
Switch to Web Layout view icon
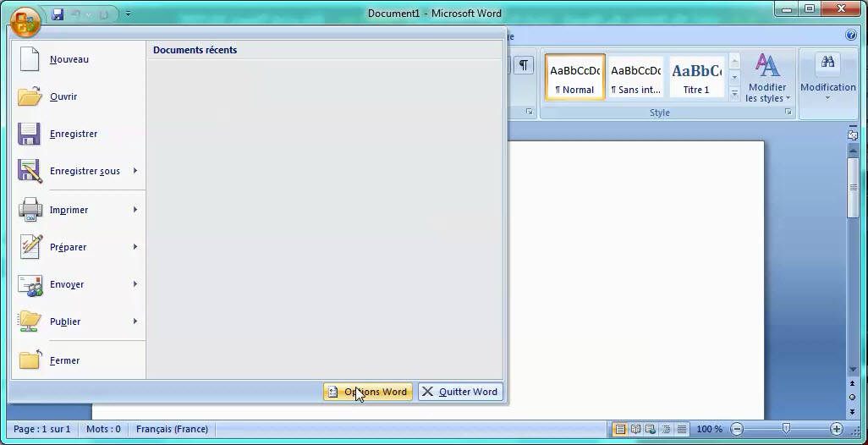[x=651, y=429]
